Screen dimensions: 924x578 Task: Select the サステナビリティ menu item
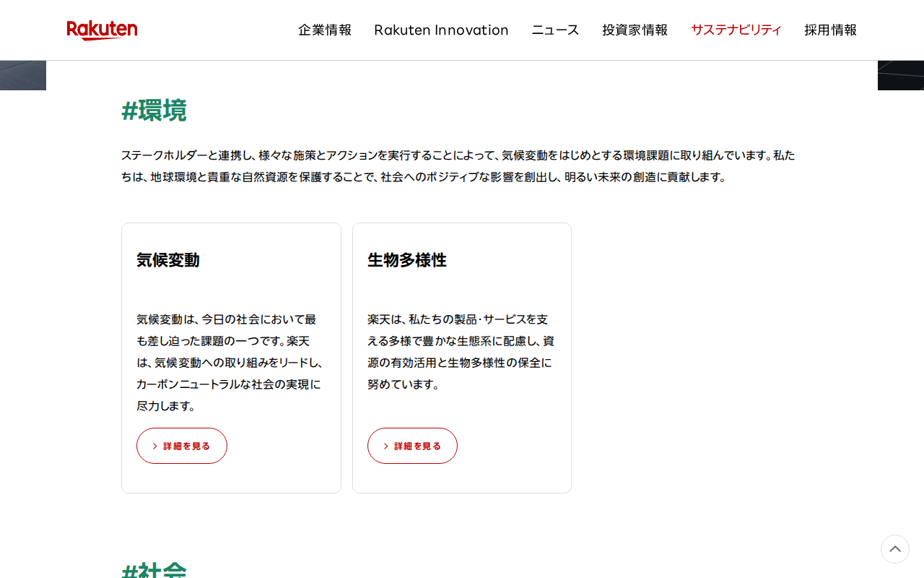tap(736, 30)
